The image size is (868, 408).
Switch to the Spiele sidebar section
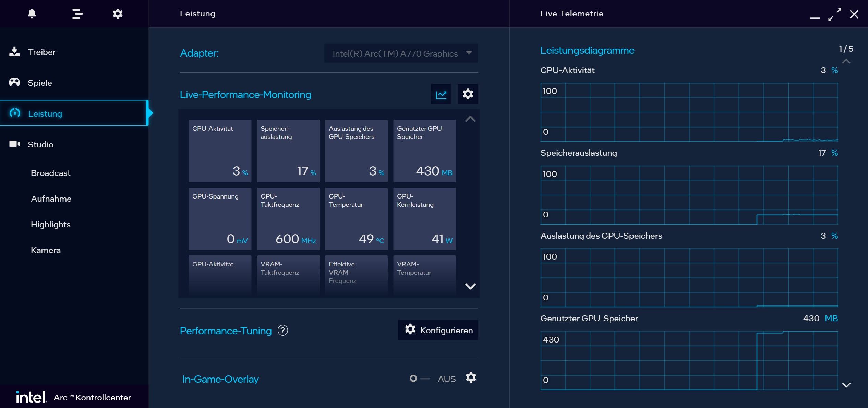coord(40,83)
